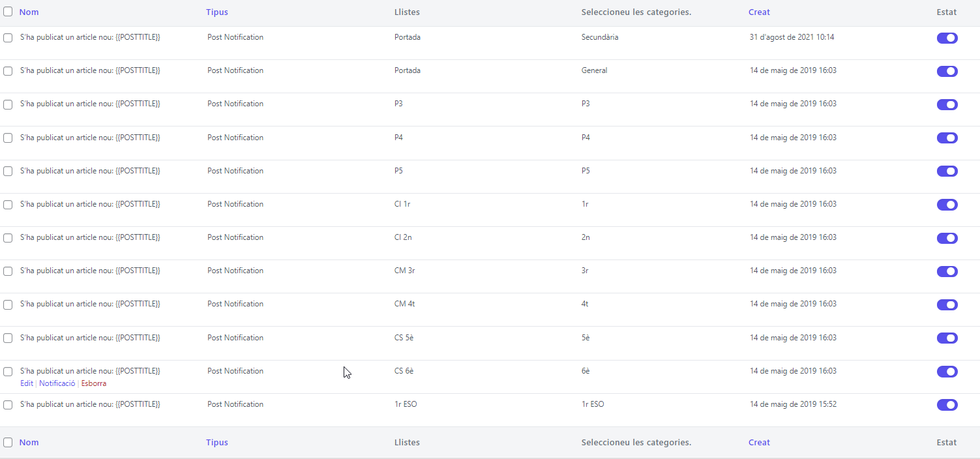Mark the checkbox for Portada General row
The height and width of the screenshot is (459, 980).
coord(8,71)
